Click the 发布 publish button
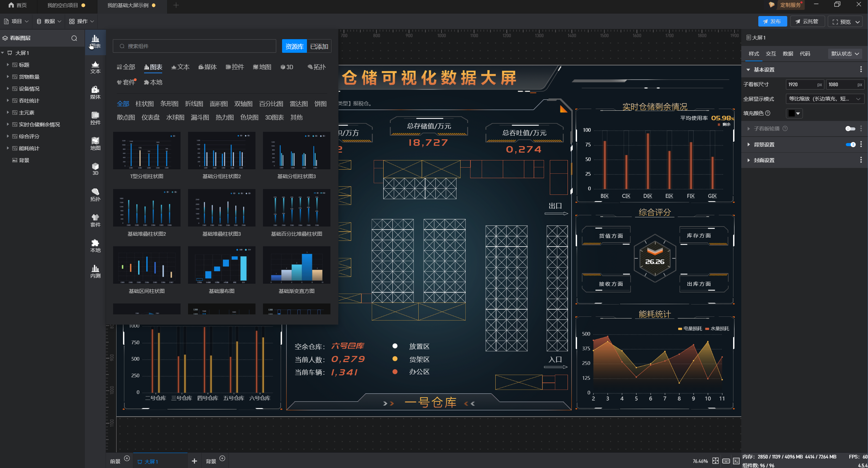This screenshot has width=868, height=468. pos(772,21)
